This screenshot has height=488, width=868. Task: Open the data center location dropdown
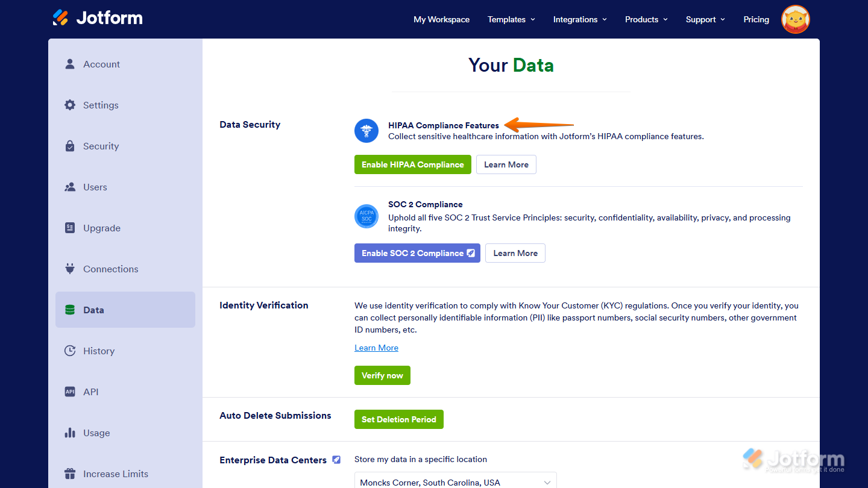point(454,481)
